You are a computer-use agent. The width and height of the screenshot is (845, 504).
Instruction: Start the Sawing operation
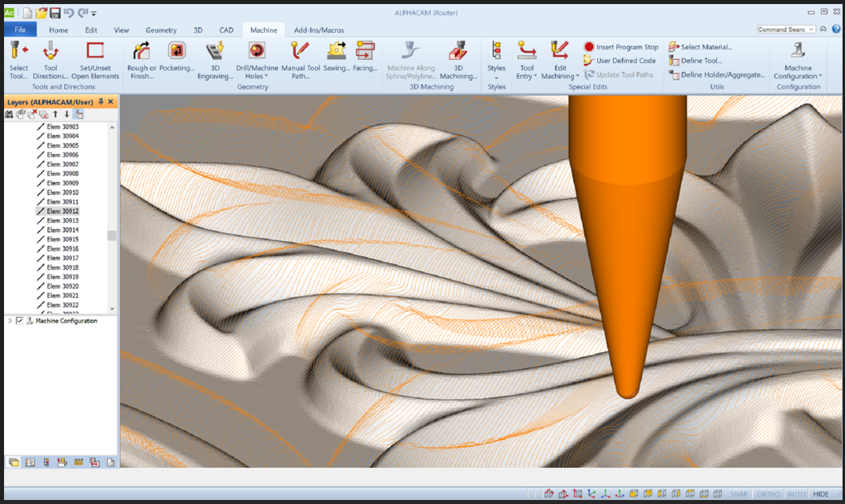click(337, 53)
